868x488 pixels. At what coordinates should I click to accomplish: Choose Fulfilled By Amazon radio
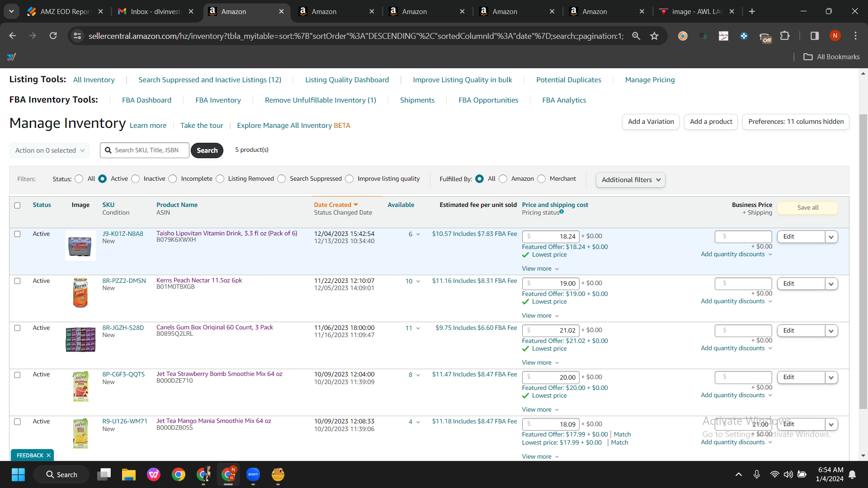click(x=503, y=179)
